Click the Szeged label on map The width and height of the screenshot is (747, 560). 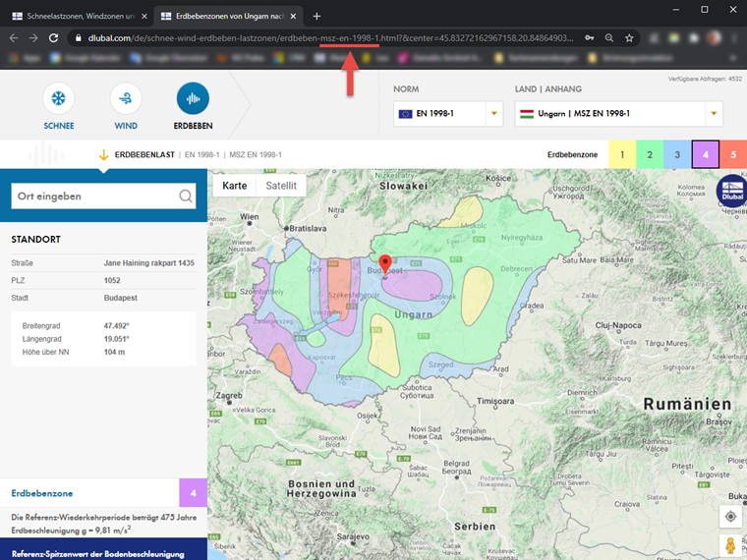(x=441, y=364)
